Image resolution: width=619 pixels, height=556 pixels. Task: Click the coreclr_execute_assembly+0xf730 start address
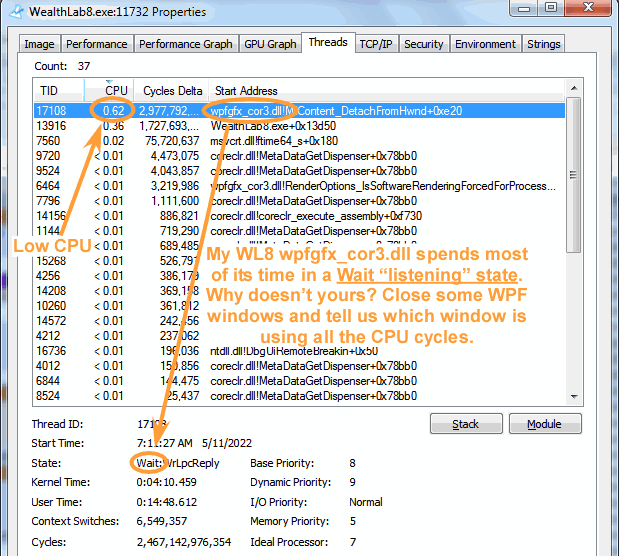[x=316, y=216]
